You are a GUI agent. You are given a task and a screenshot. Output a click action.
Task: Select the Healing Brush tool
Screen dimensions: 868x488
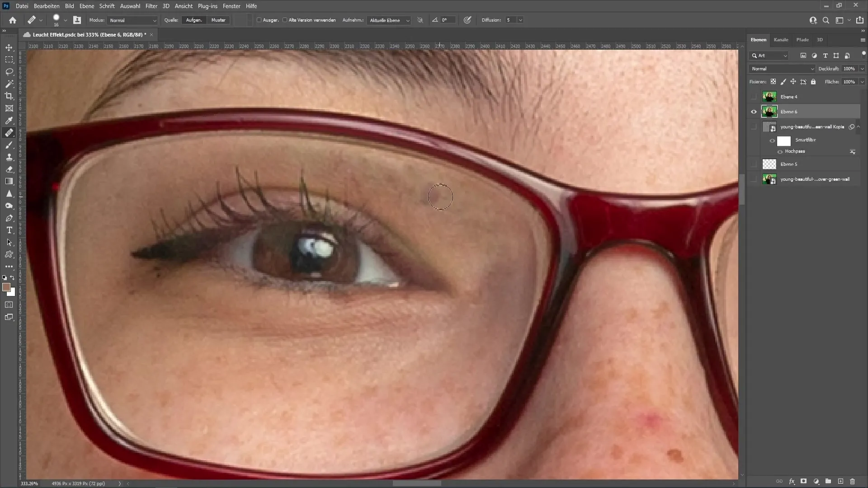(x=8, y=132)
